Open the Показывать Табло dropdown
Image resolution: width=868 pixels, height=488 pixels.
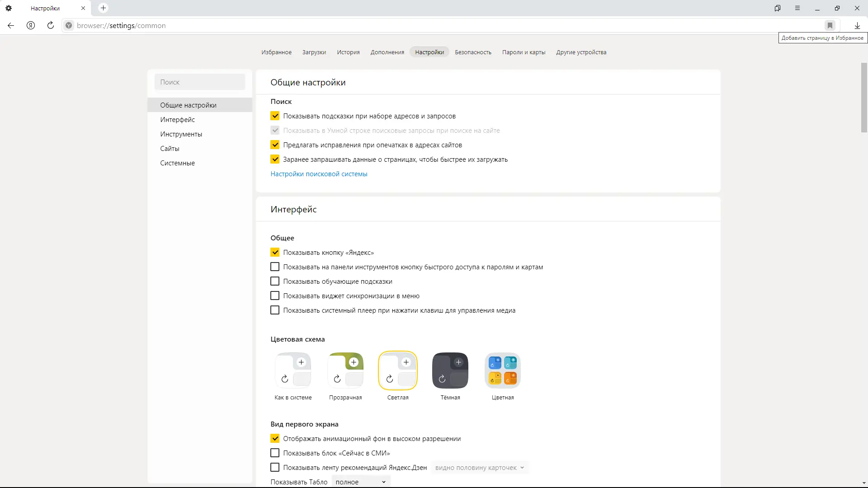point(361,482)
